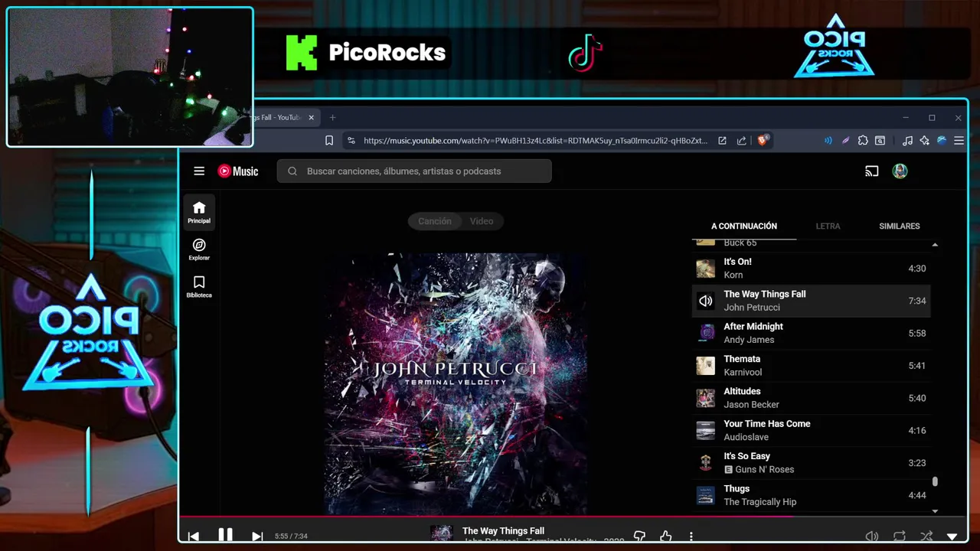This screenshot has width=980, height=551.
Task: Open the hamburger guide menu
Action: pos(199,171)
